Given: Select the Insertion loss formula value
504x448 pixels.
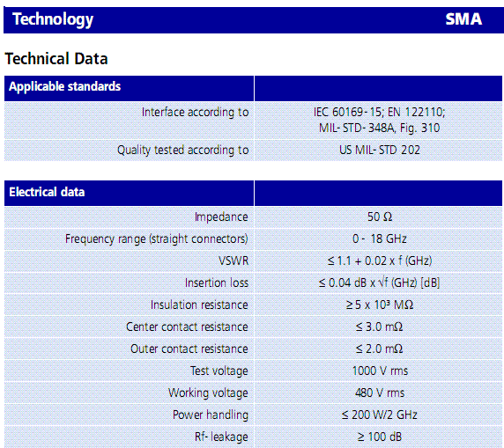Looking at the screenshot, I should click(379, 283).
